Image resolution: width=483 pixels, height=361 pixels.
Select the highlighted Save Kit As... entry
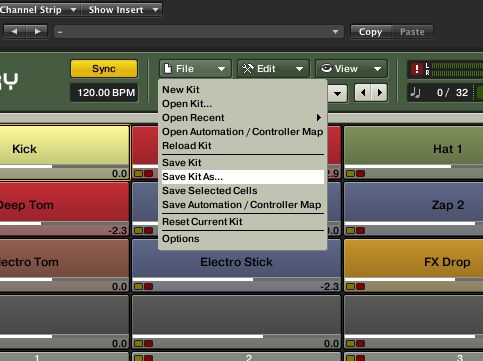point(242,177)
